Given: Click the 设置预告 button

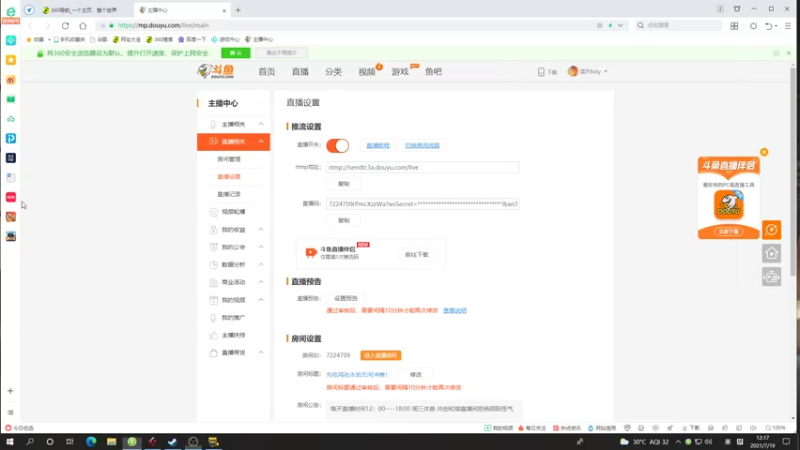Looking at the screenshot, I should [x=346, y=298].
